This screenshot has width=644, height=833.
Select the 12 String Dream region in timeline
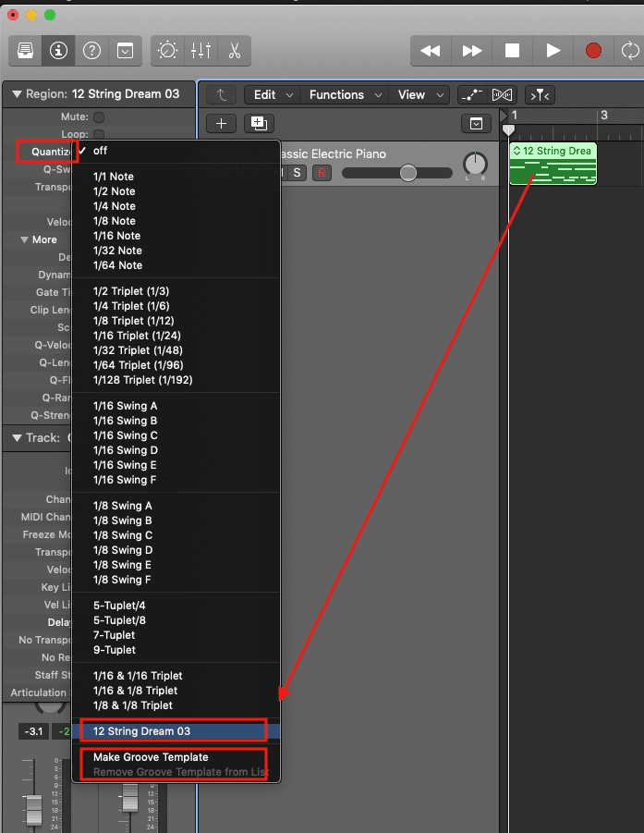pyautogui.click(x=553, y=164)
